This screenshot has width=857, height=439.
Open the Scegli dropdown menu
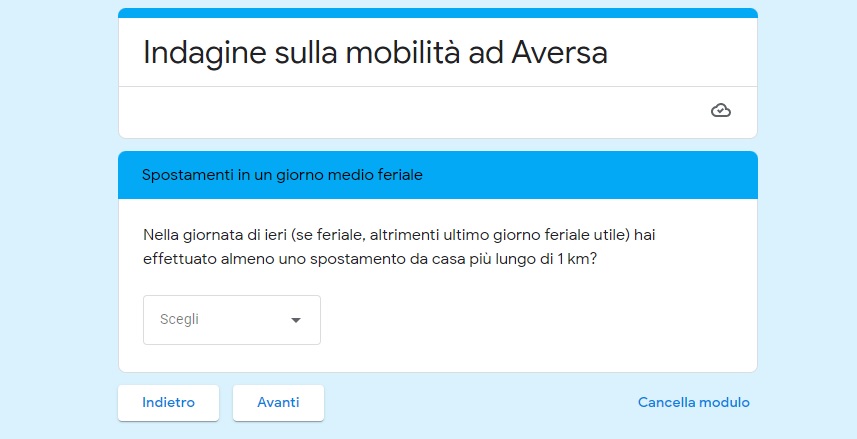click(232, 320)
